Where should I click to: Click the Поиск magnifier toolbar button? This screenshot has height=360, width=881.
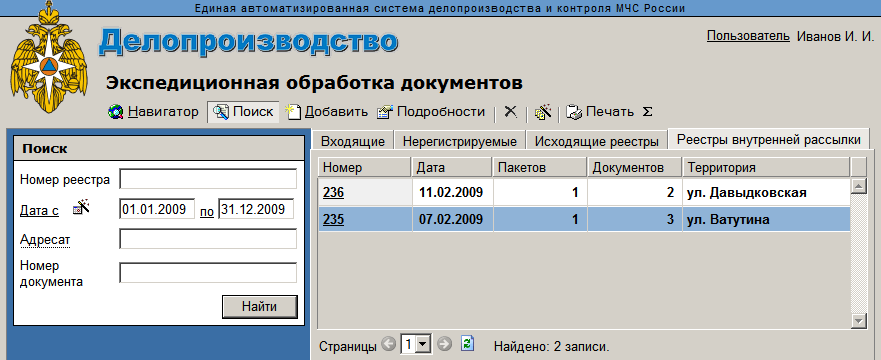[243, 112]
